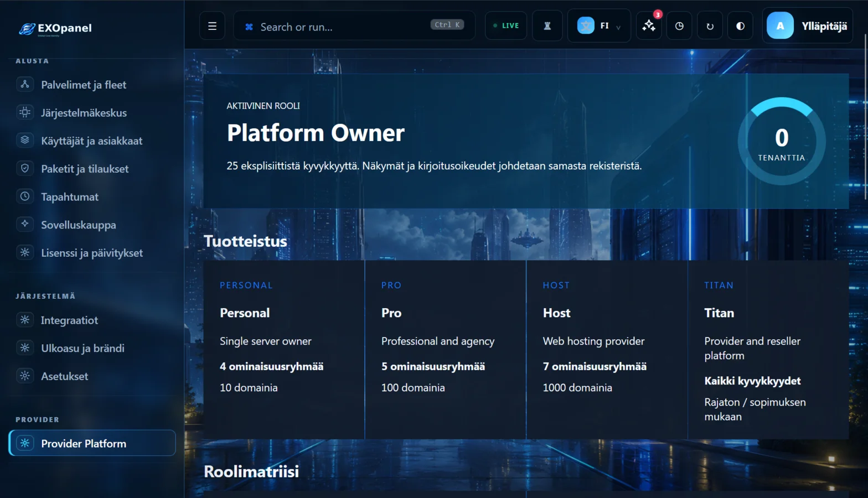Click the LIVE status indicator

click(506, 26)
